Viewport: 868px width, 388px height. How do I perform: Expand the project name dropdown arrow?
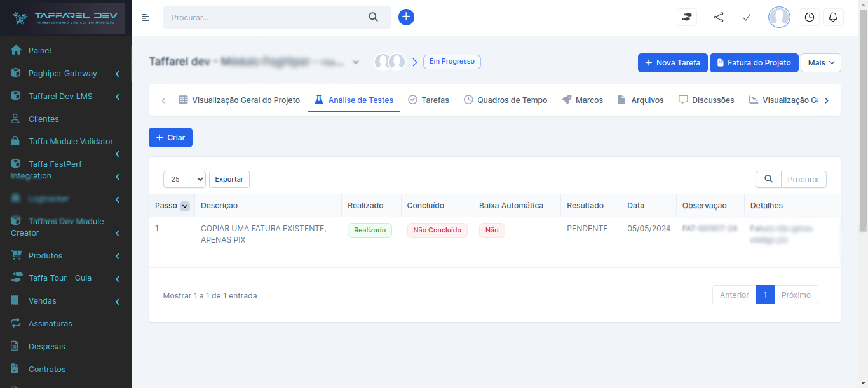[356, 62]
